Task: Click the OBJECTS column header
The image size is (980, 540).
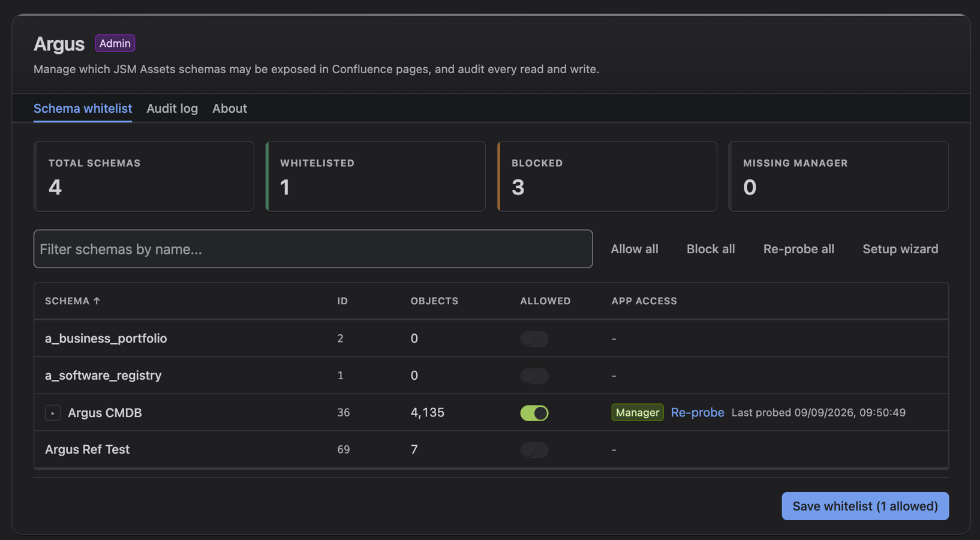Action: 434,301
